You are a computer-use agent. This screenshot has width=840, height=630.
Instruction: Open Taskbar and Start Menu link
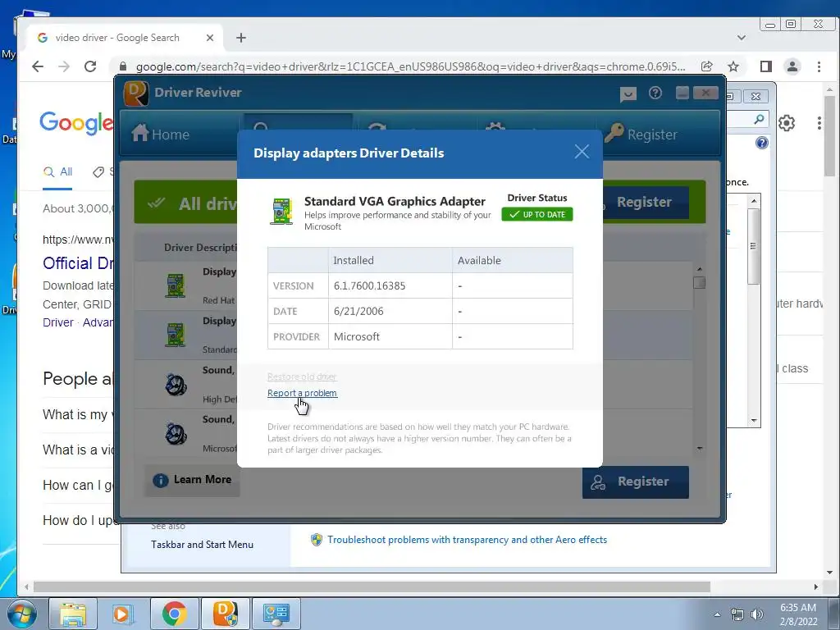tap(202, 545)
